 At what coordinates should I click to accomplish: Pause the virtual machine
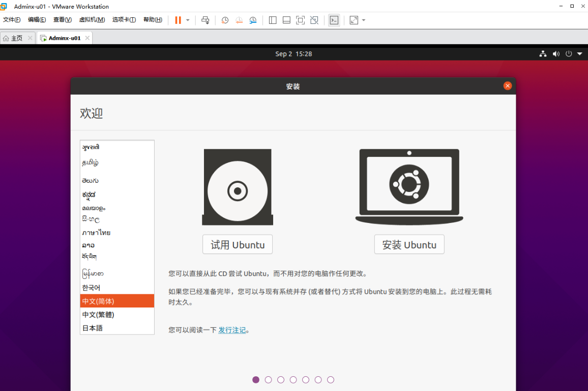178,20
